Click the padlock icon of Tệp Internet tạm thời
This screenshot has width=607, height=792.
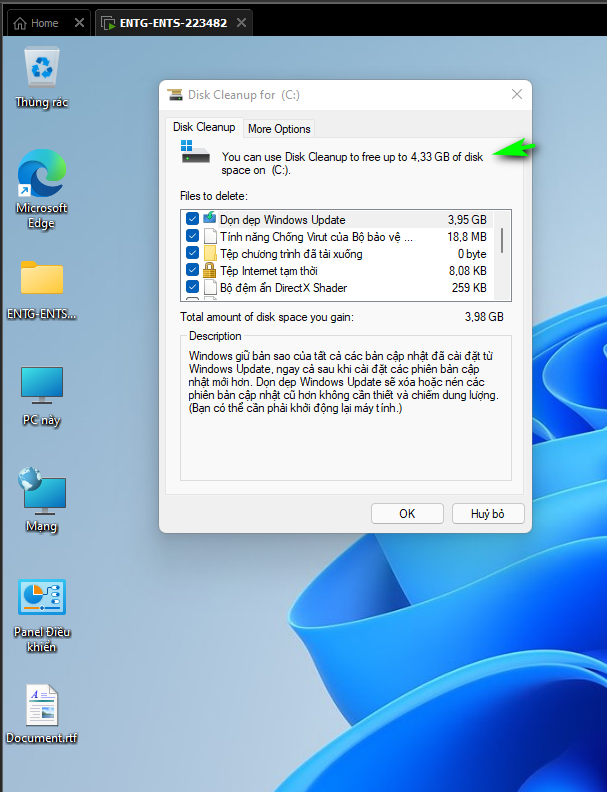coord(209,270)
